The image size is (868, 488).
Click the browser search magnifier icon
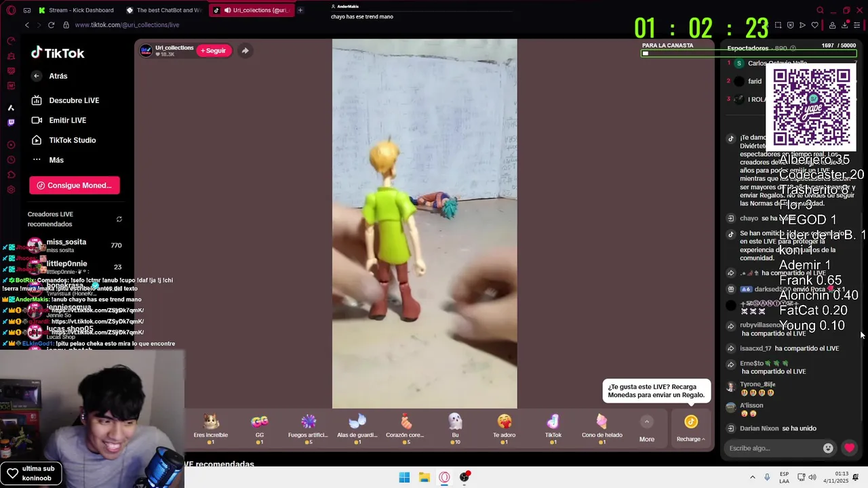(820, 10)
